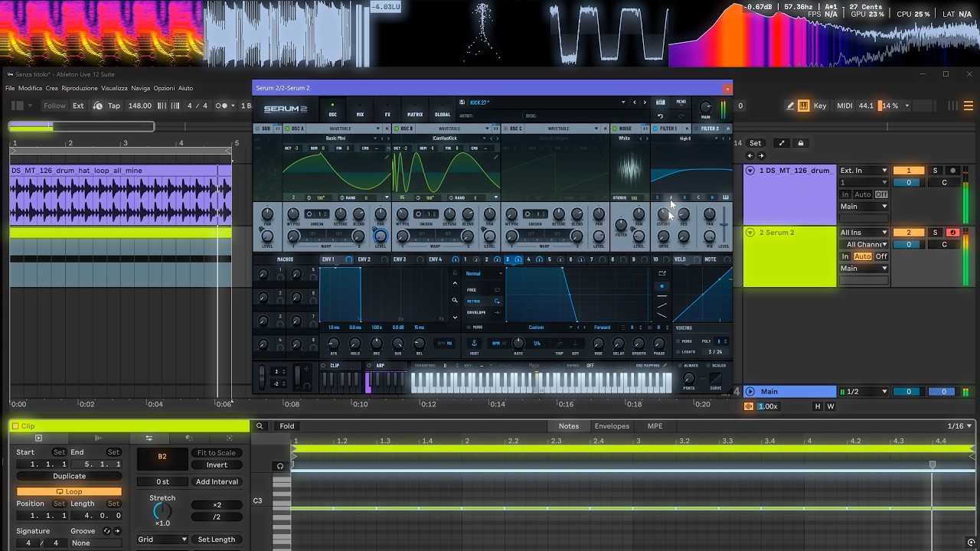The image size is (980, 551).
Task: Select FREE LFO trigger mode
Action: click(x=483, y=290)
